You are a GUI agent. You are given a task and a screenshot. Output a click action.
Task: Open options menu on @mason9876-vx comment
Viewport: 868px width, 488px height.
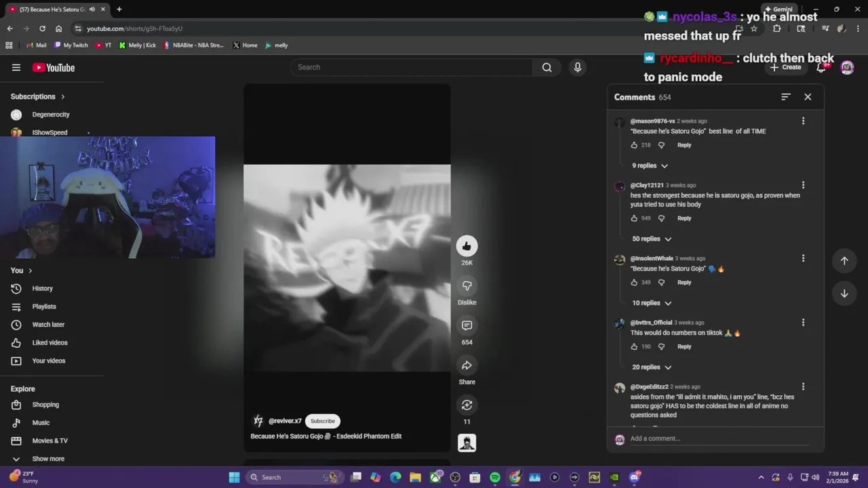pos(803,121)
